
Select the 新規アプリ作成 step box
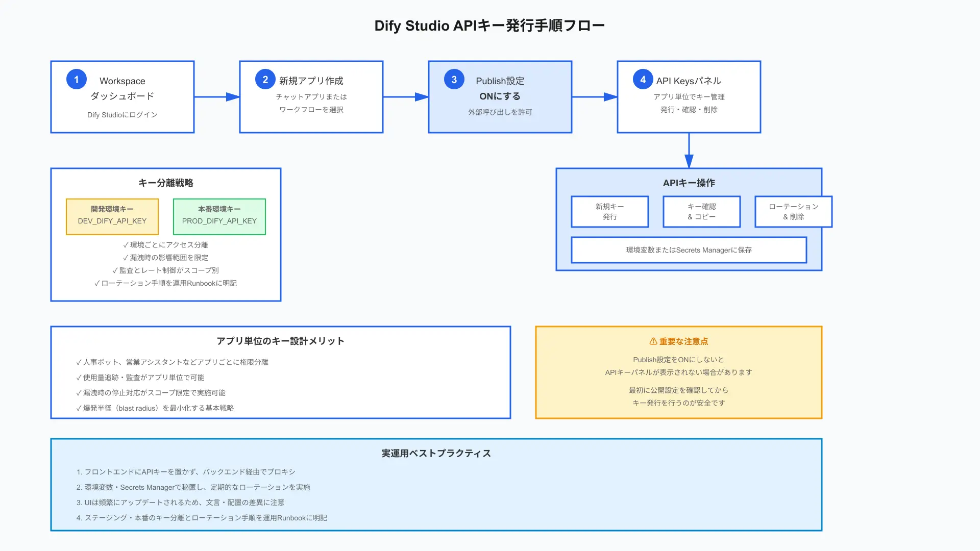coord(311,97)
